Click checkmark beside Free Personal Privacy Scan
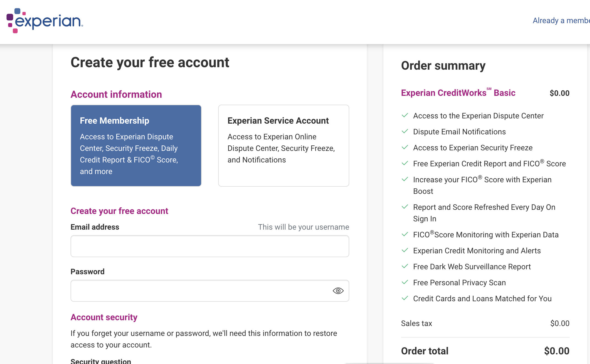The width and height of the screenshot is (590, 364). [x=405, y=282]
